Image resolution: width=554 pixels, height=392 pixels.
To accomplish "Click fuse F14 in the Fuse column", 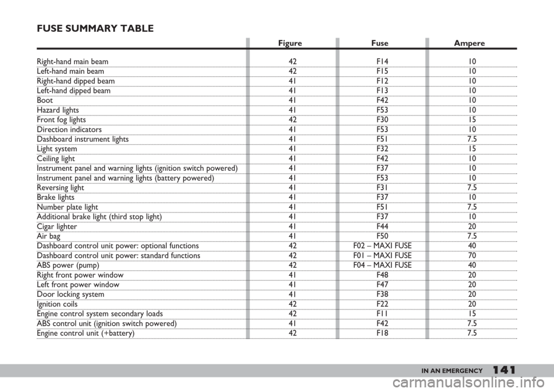I will 382,62.
